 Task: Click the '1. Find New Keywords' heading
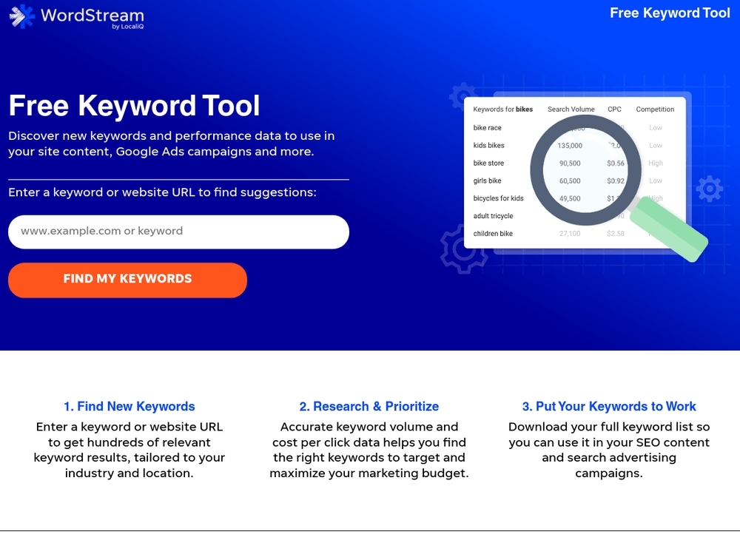(129, 406)
